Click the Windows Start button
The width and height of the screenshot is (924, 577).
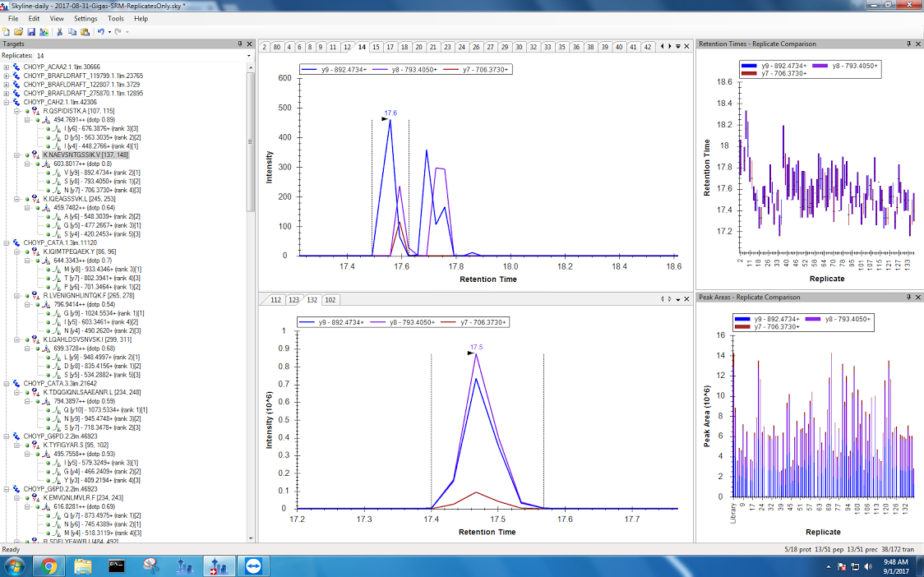[16, 565]
